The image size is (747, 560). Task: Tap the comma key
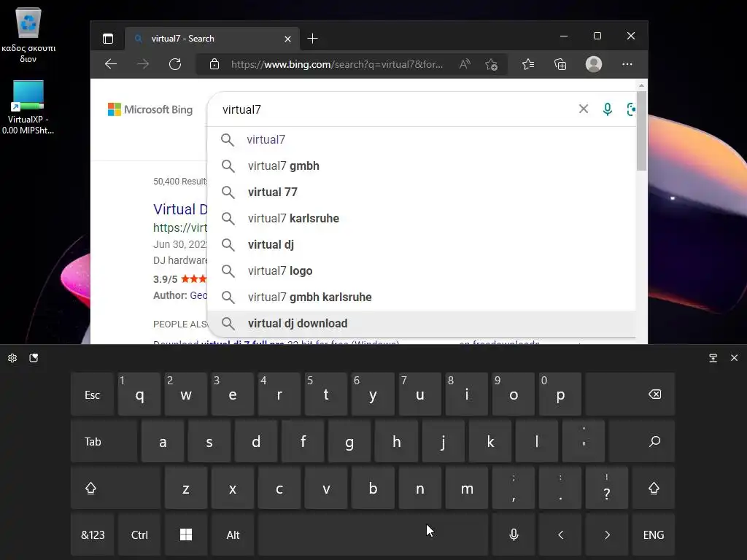point(514,488)
